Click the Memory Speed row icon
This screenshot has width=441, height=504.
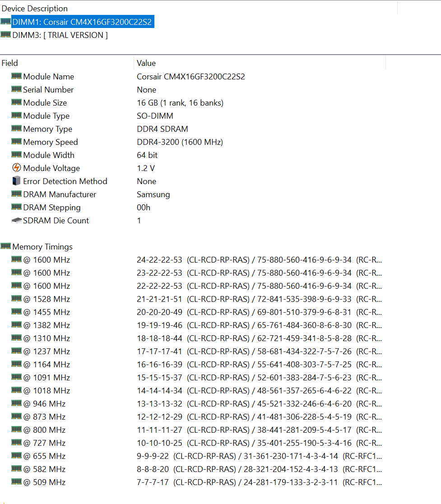click(16, 141)
